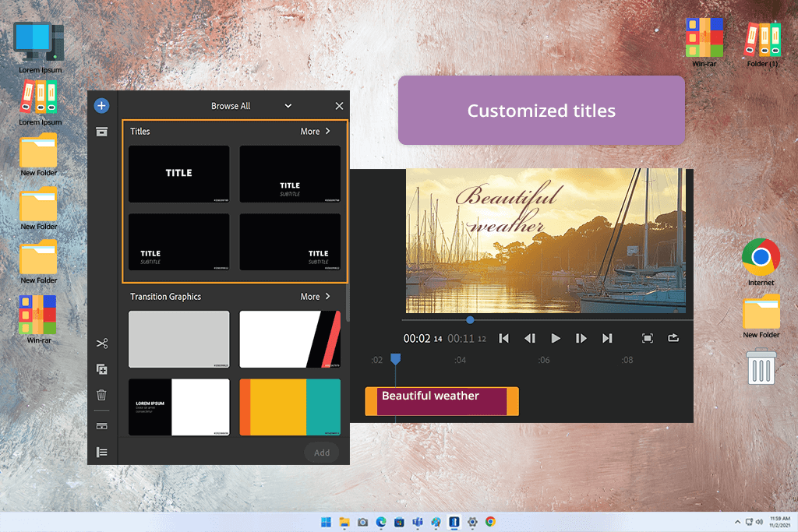
Task: Click the video preview image
Action: coord(546,241)
